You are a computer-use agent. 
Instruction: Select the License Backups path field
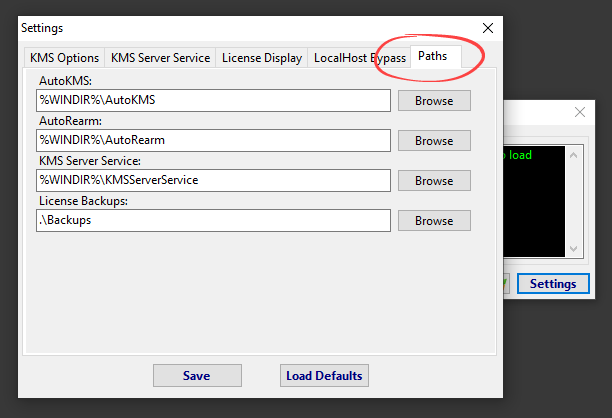(x=213, y=220)
